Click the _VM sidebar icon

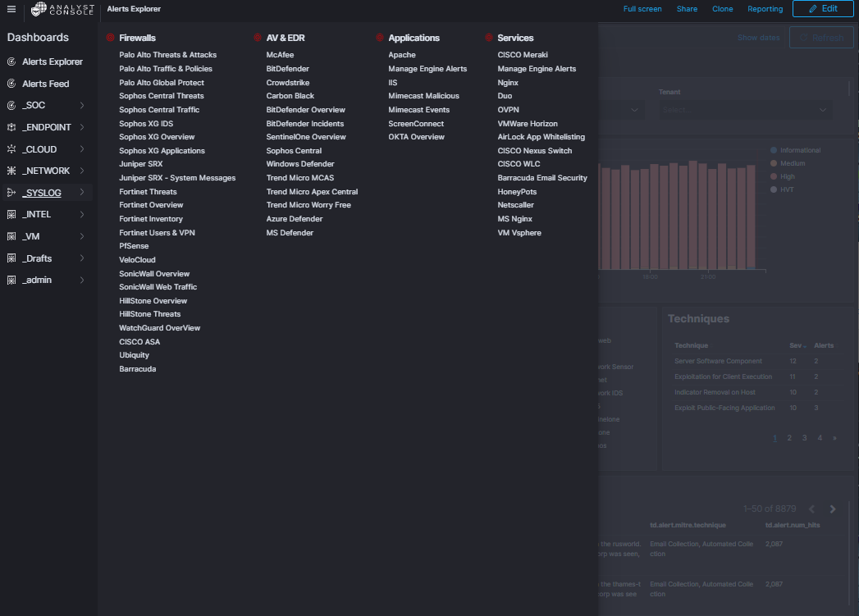tap(11, 236)
